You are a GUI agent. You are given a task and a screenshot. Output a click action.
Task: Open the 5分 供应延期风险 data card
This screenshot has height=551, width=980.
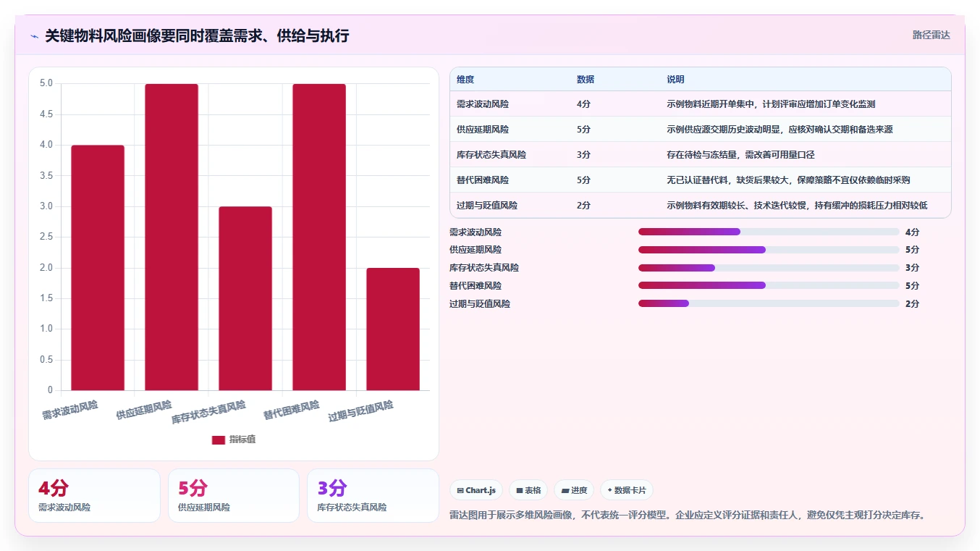(x=234, y=496)
